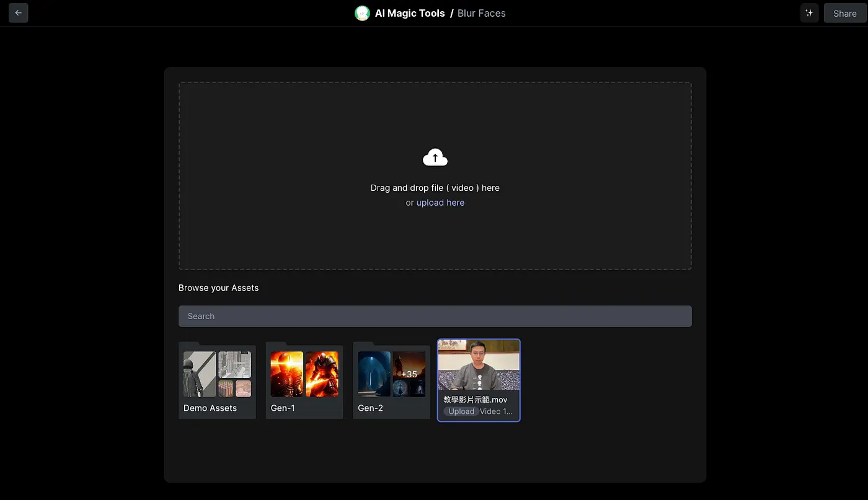Open the Gen-1 folder

304,380
